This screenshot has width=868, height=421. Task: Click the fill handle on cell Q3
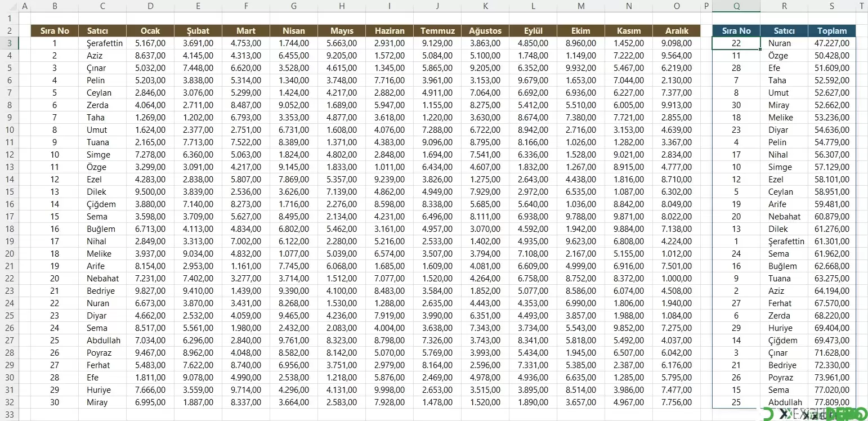tap(760, 50)
